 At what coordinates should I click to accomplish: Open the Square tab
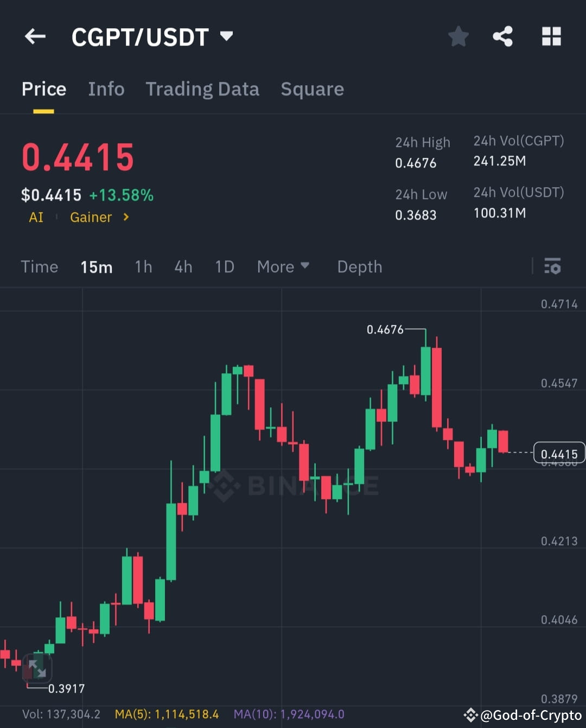click(x=312, y=88)
